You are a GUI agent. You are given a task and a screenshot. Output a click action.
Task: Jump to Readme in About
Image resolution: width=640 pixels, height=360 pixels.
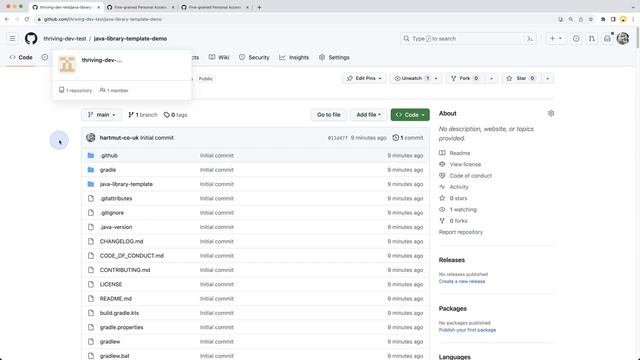[x=455, y=153]
